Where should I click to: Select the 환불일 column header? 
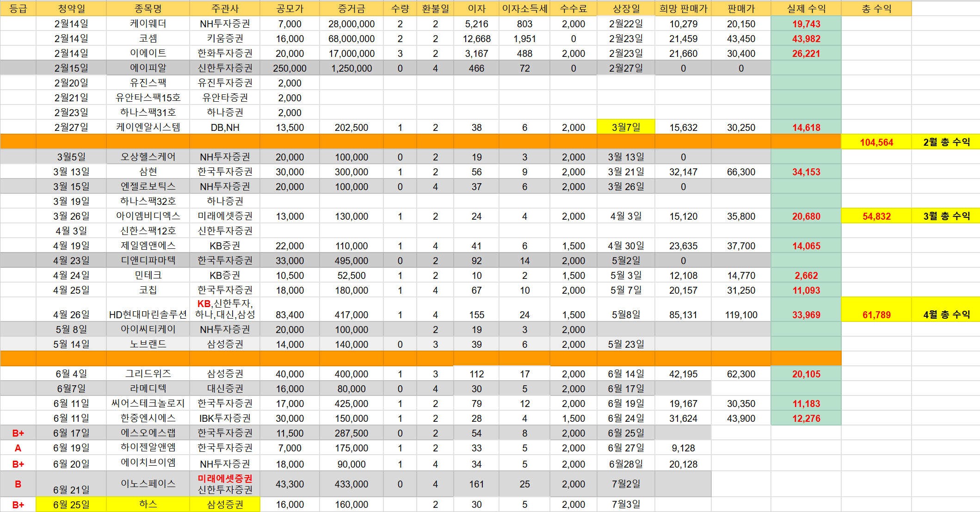click(x=435, y=8)
